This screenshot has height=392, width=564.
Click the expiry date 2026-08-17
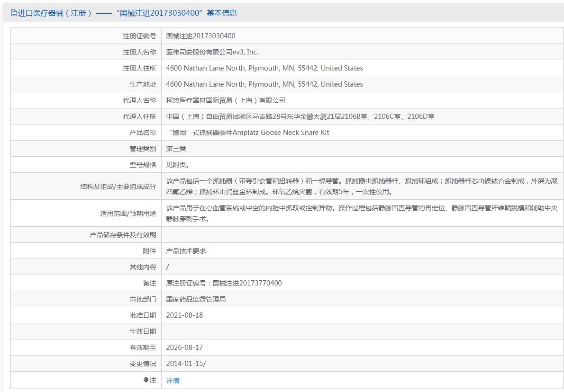[x=184, y=347]
